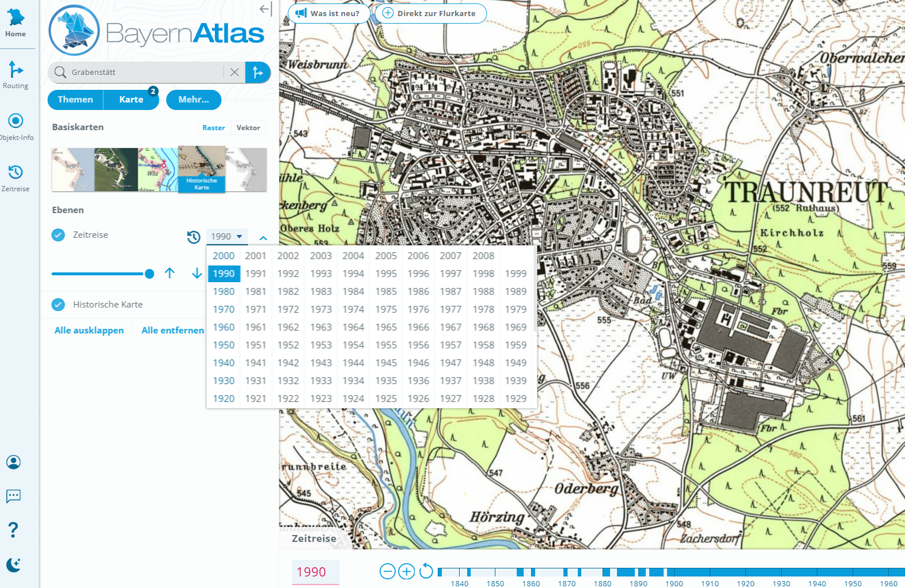Viewport: 905px width, 588px height.
Task: Uncheck the Historische Karte layer checkbox
Action: coord(58,305)
